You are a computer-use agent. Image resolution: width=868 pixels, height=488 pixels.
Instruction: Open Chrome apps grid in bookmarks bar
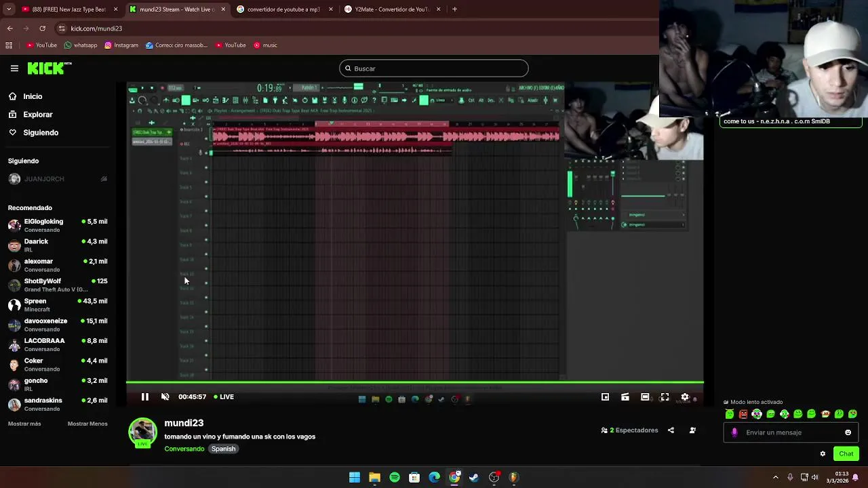pyautogui.click(x=9, y=45)
